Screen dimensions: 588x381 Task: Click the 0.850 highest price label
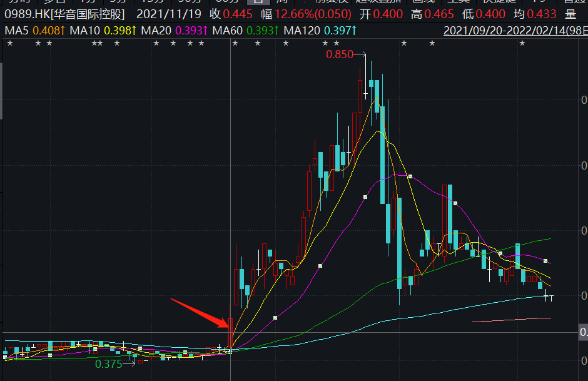(x=340, y=55)
